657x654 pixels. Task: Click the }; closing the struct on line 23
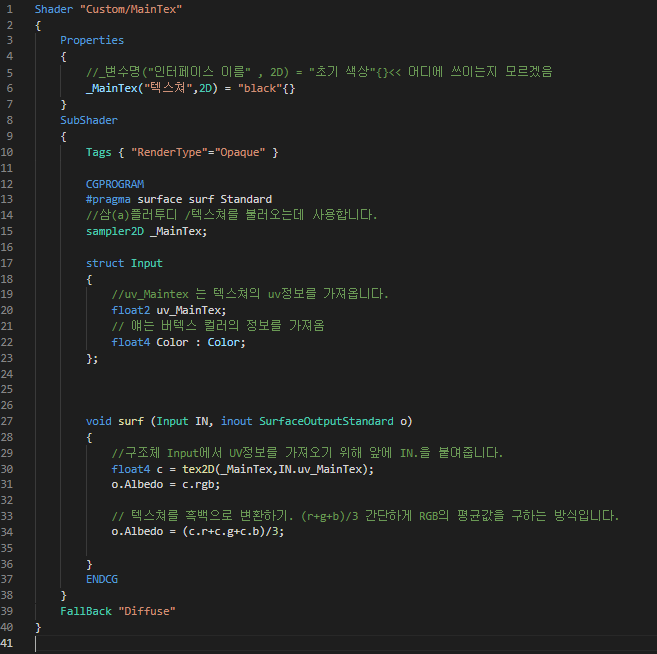point(92,359)
